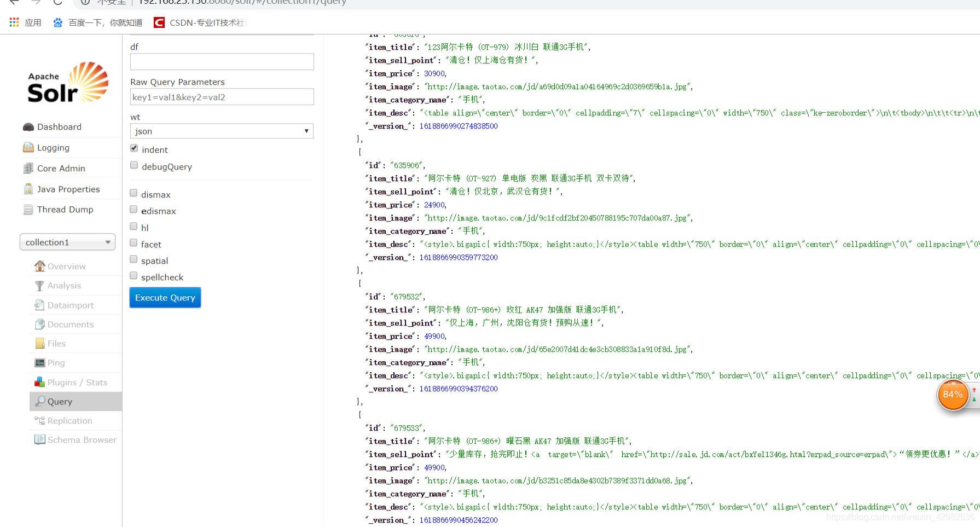Open collection1 Overview
The image size is (980, 527).
[66, 267]
